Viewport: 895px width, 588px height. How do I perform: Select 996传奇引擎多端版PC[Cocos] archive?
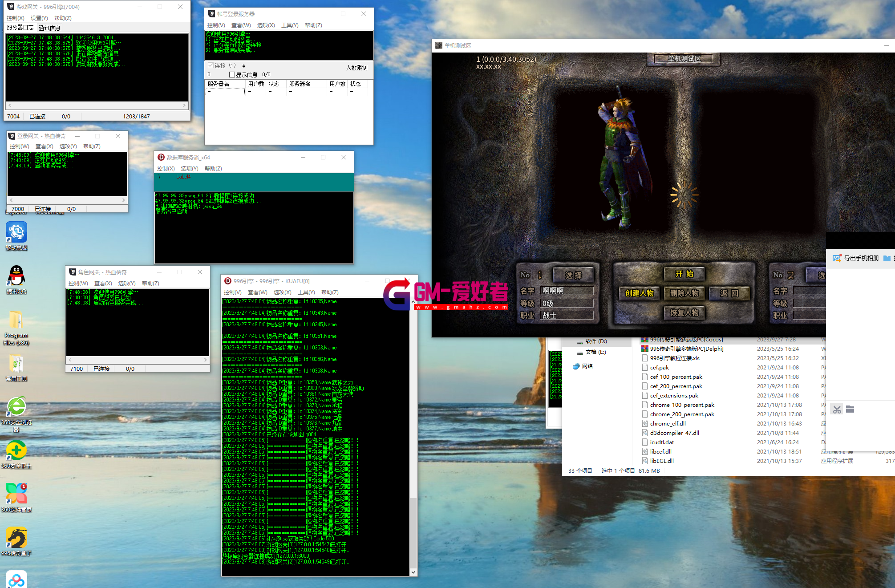[x=686, y=340]
